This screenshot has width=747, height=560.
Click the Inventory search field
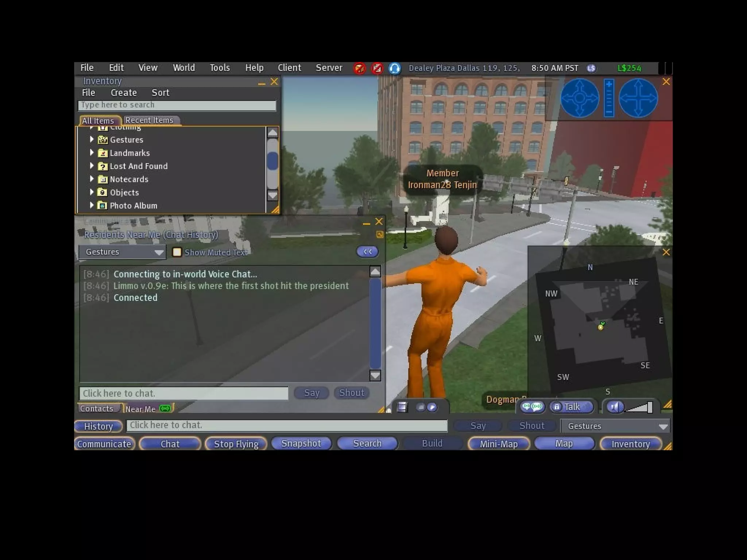click(177, 105)
